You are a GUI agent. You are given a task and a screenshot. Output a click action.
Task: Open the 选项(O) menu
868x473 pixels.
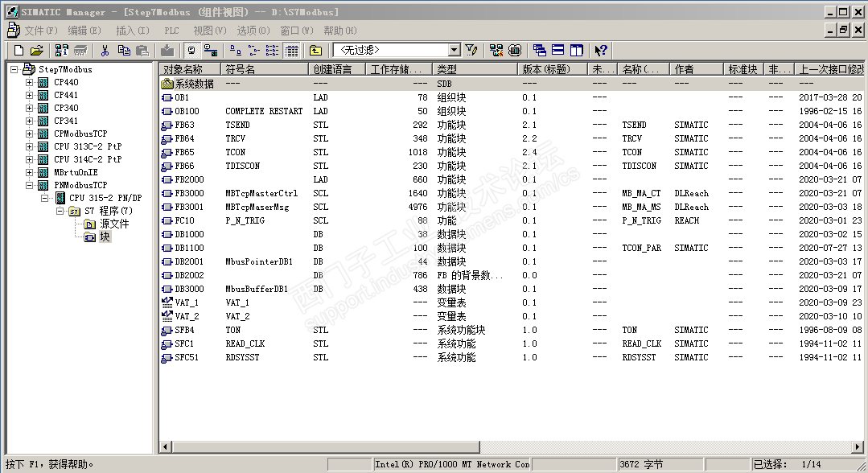[x=253, y=31]
